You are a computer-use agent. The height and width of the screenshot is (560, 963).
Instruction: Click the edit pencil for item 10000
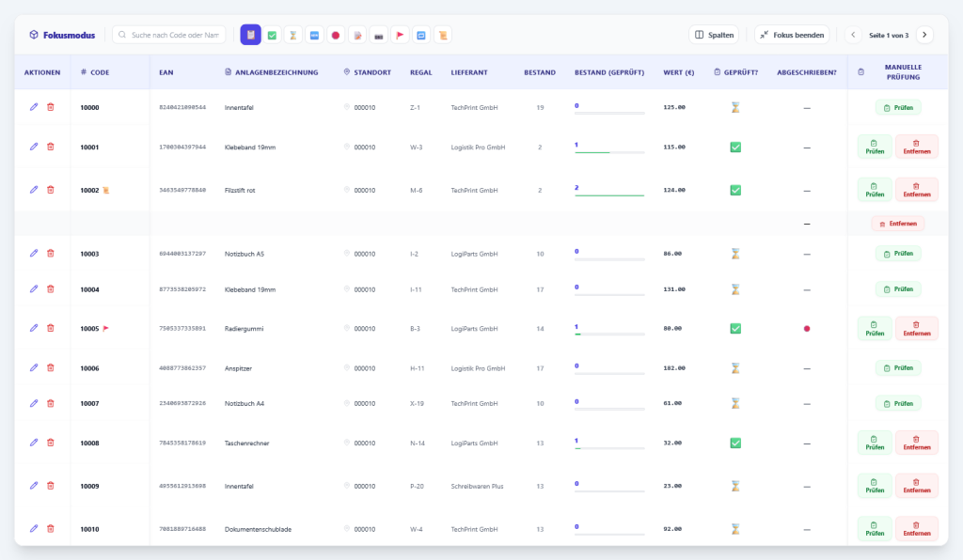pyautogui.click(x=34, y=107)
